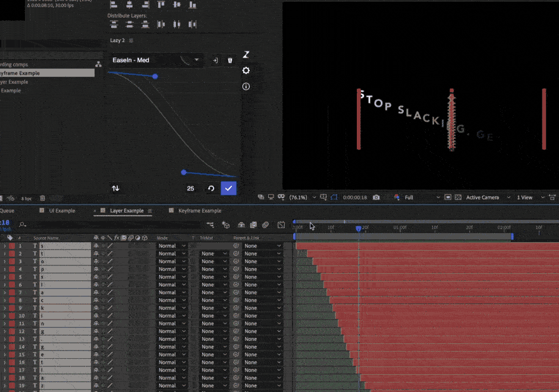The image size is (559, 392).
Task: Switch to the UI Example tab
Action: [61, 210]
